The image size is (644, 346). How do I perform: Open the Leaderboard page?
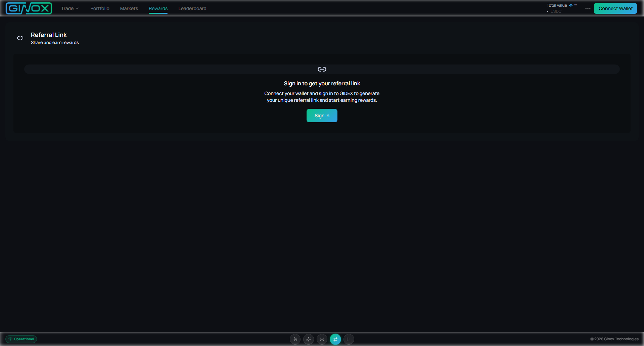tap(192, 8)
